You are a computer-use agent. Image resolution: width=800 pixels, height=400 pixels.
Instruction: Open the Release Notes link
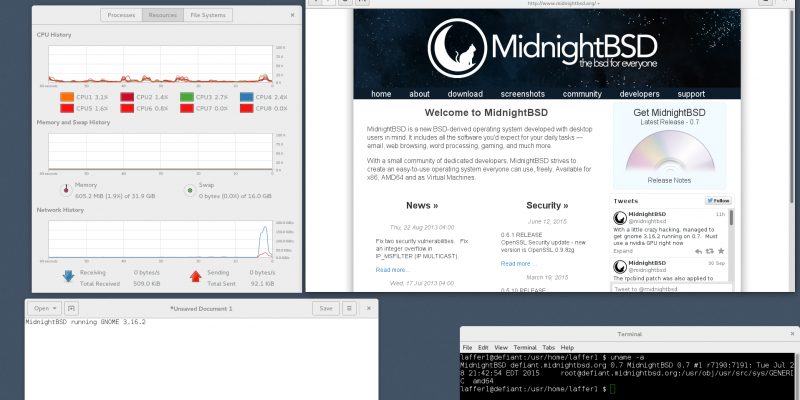click(669, 181)
